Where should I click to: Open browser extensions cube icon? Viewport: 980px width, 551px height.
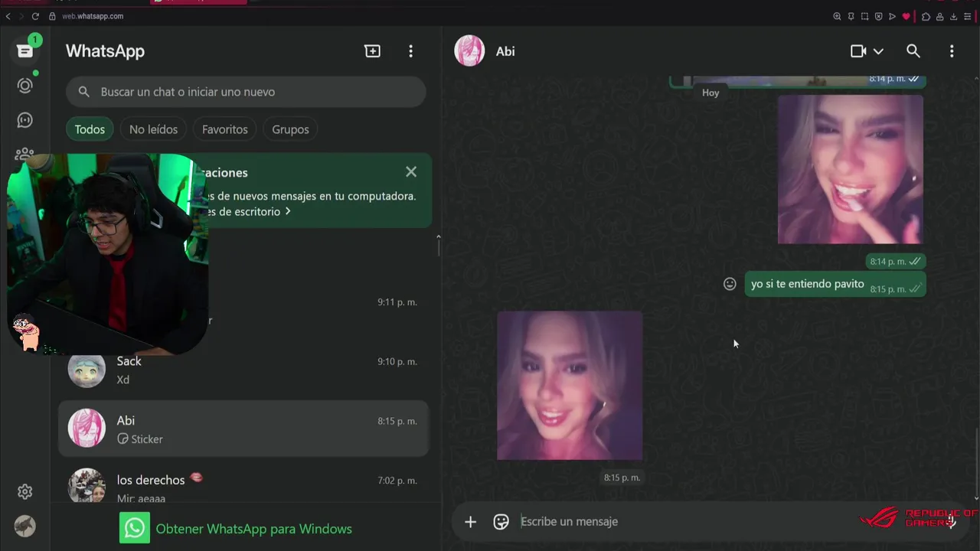[x=926, y=16]
